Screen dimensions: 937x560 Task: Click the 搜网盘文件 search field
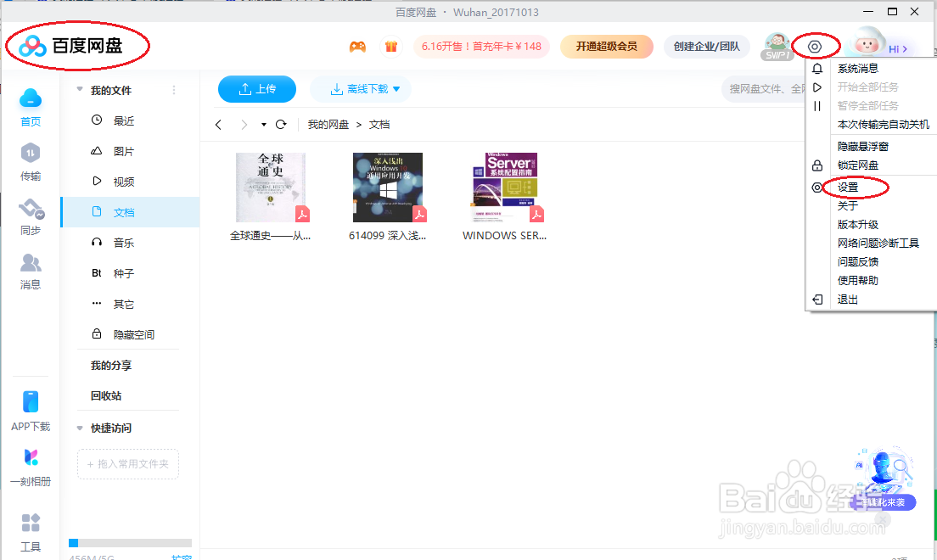tap(765, 89)
